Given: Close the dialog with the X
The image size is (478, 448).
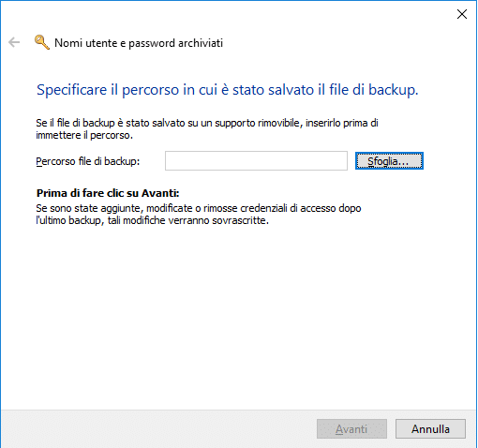Looking at the screenshot, I should pyautogui.click(x=462, y=14).
